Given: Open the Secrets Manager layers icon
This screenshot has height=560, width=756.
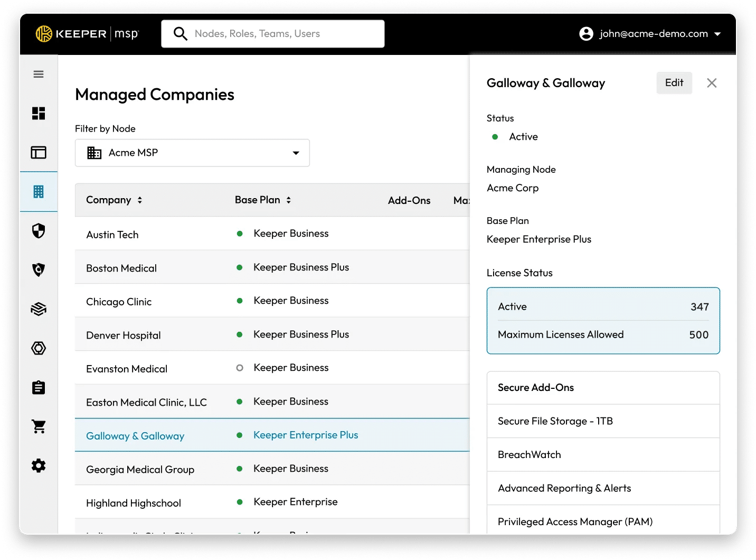Looking at the screenshot, I should click(38, 309).
